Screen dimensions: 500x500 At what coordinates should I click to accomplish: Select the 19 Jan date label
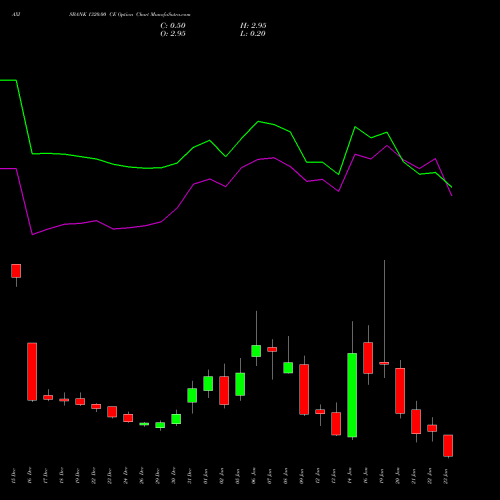(382, 476)
